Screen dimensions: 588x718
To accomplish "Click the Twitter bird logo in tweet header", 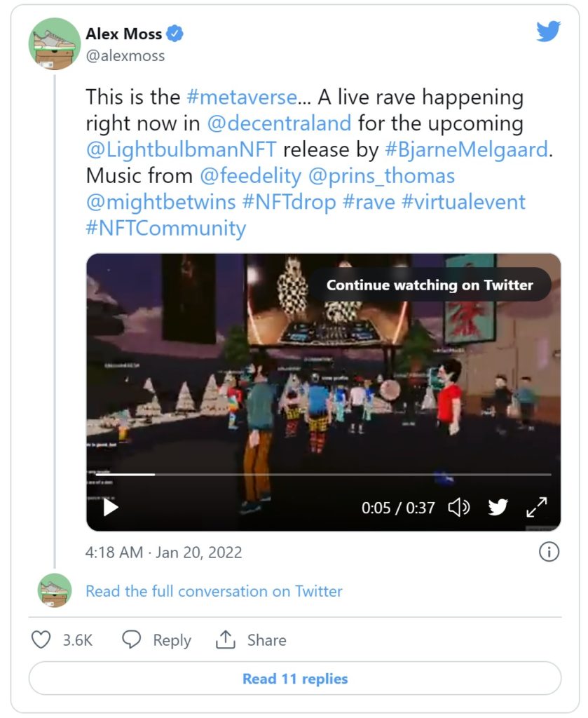I will click(548, 32).
